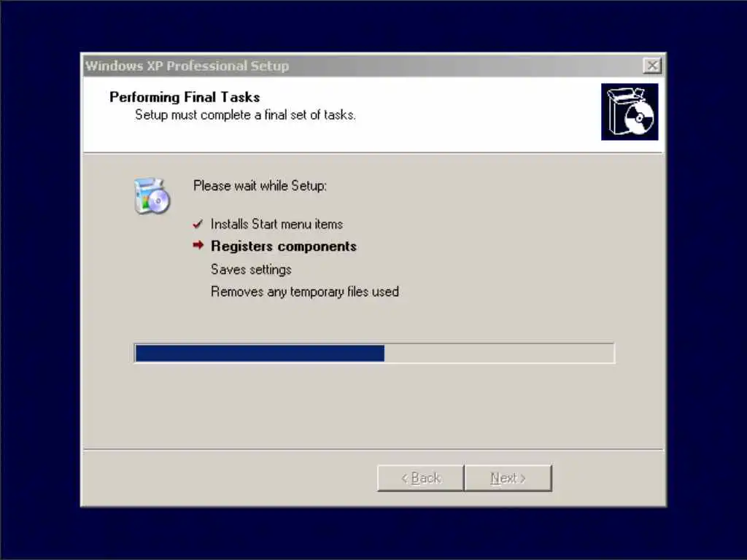
Task: Click the Saves settings task line
Action: (x=251, y=270)
